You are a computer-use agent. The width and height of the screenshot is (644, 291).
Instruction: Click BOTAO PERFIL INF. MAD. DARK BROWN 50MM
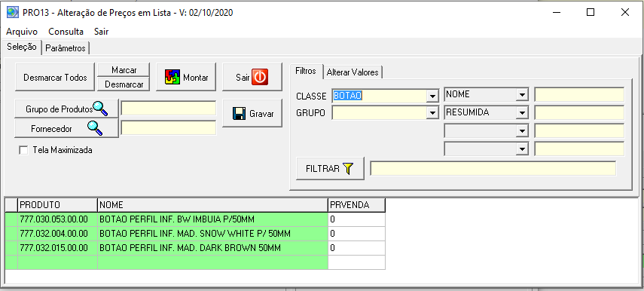coord(212,248)
